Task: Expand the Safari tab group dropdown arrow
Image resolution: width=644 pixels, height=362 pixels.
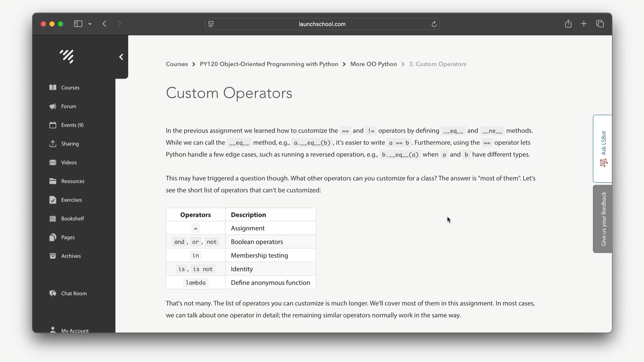Action: coord(90,24)
